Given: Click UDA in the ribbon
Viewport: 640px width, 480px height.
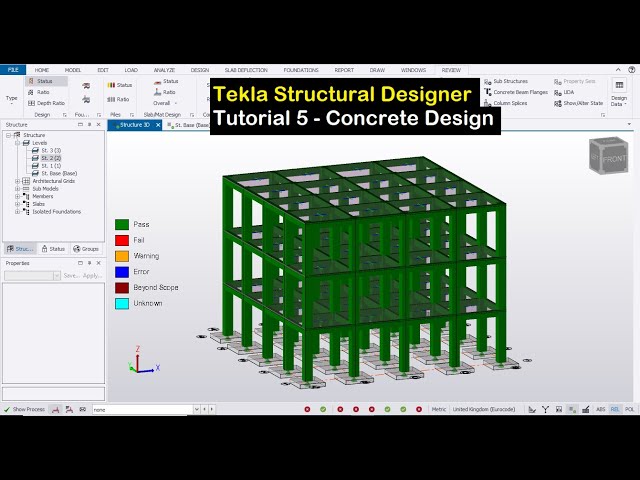Looking at the screenshot, I should point(564,93).
